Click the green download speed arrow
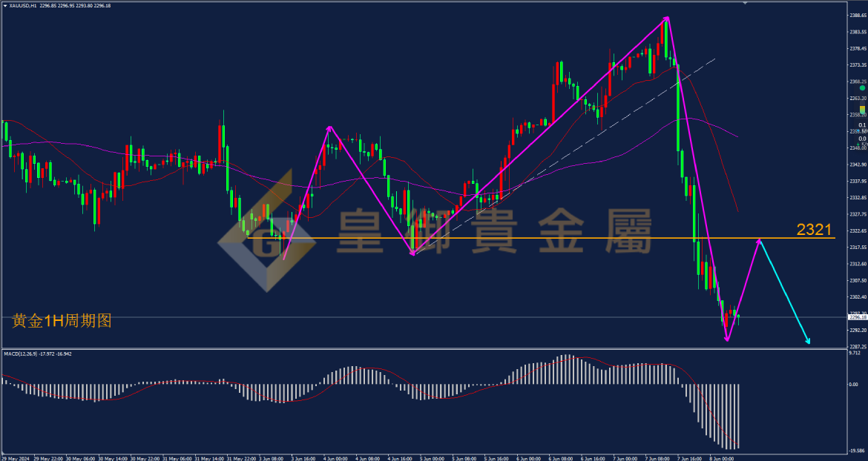Screen dimensions: 868x461 point(858,144)
